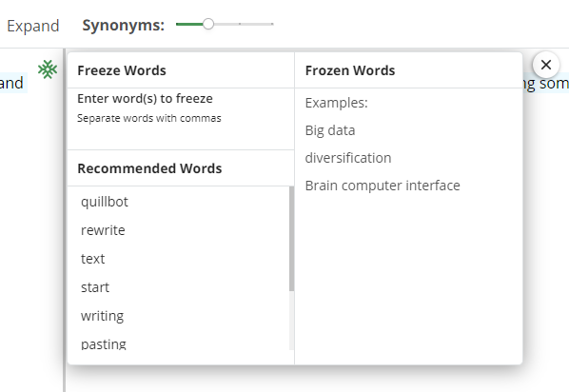Viewport: 569px width, 392px height.
Task: Set Synonyms slider to maximum end
Action: click(272, 25)
